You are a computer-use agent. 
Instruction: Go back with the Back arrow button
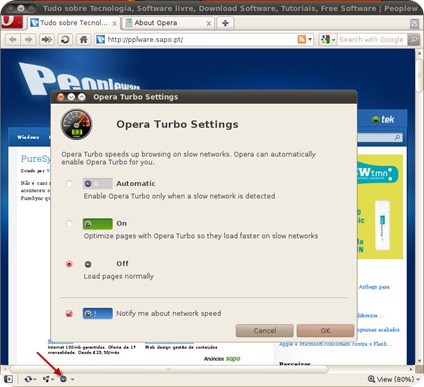pyautogui.click(x=13, y=40)
